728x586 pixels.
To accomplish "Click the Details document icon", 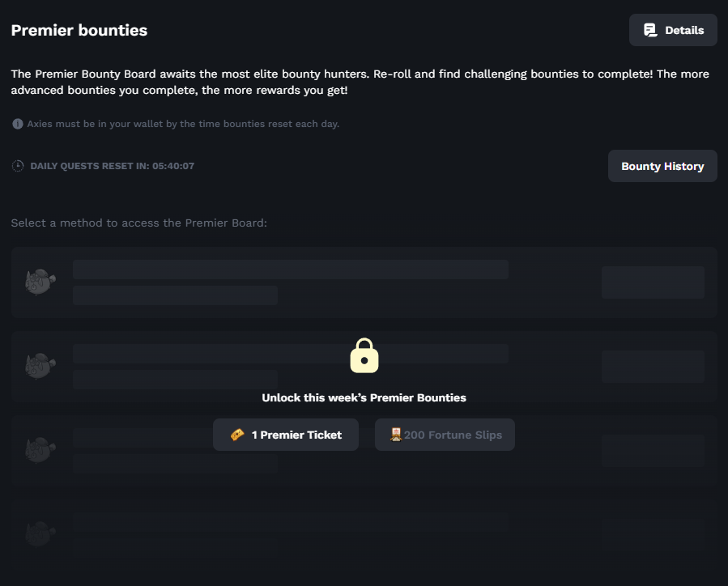I will click(x=650, y=30).
